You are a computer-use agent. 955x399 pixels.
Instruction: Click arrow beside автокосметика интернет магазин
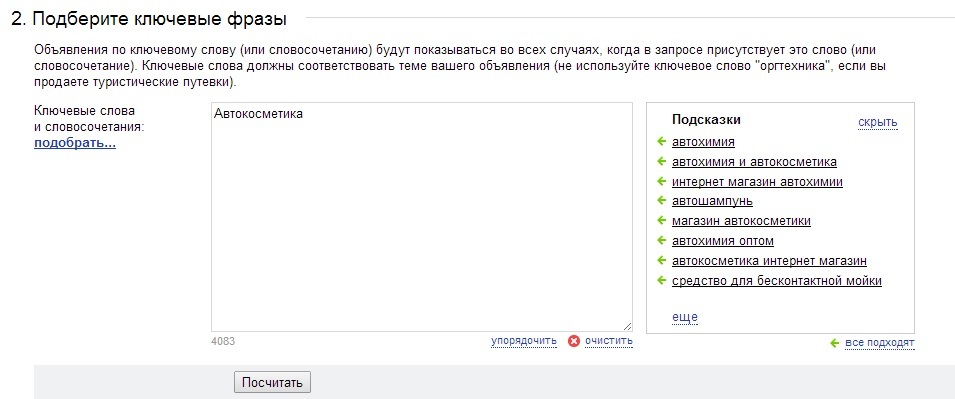click(x=662, y=261)
